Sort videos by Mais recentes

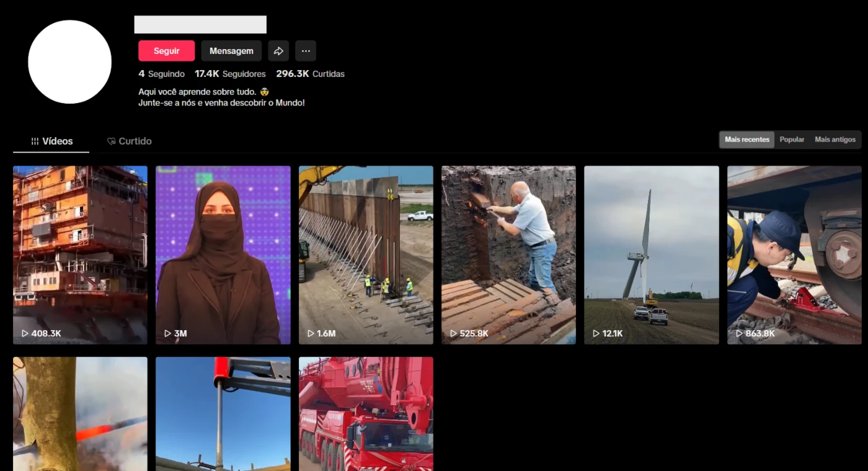[747, 140]
